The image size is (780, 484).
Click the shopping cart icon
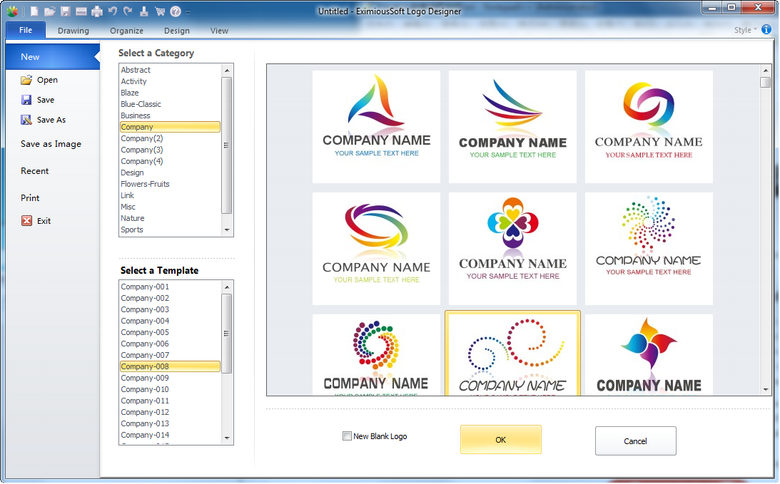pos(159,11)
